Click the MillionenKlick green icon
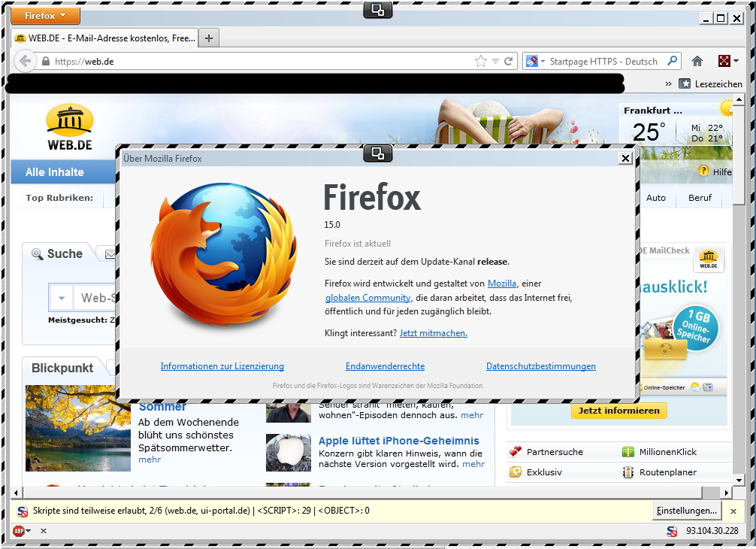The height and width of the screenshot is (549, 756). pyautogui.click(x=627, y=452)
